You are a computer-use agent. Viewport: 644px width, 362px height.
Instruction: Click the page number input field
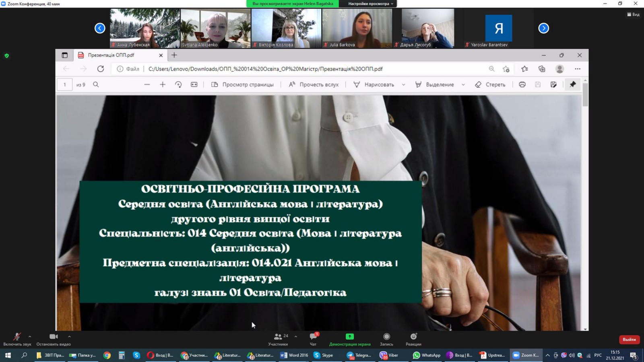coord(64,84)
